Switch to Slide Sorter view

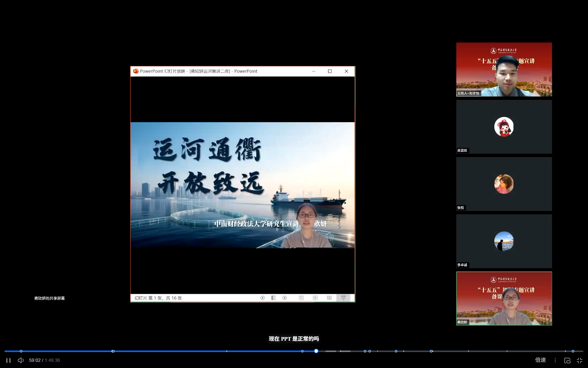tap(315, 298)
